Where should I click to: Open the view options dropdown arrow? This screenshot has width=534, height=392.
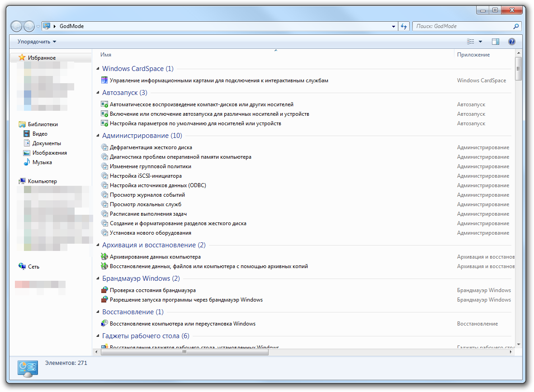pos(481,42)
